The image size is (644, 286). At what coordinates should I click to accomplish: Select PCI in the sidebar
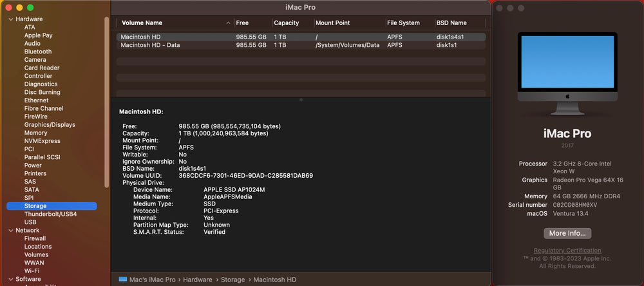pyautogui.click(x=29, y=149)
